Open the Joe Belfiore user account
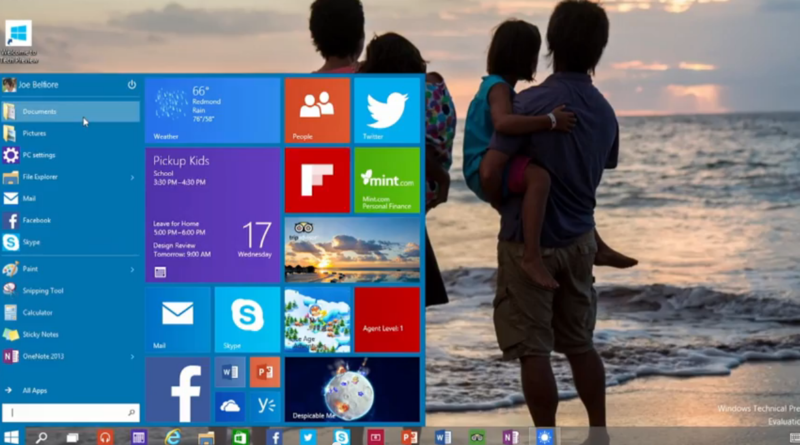The width and height of the screenshot is (800, 445). coord(31,85)
